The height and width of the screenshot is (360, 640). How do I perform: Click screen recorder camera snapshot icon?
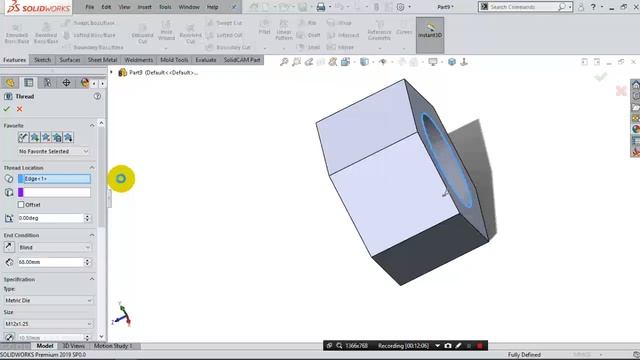(448, 346)
